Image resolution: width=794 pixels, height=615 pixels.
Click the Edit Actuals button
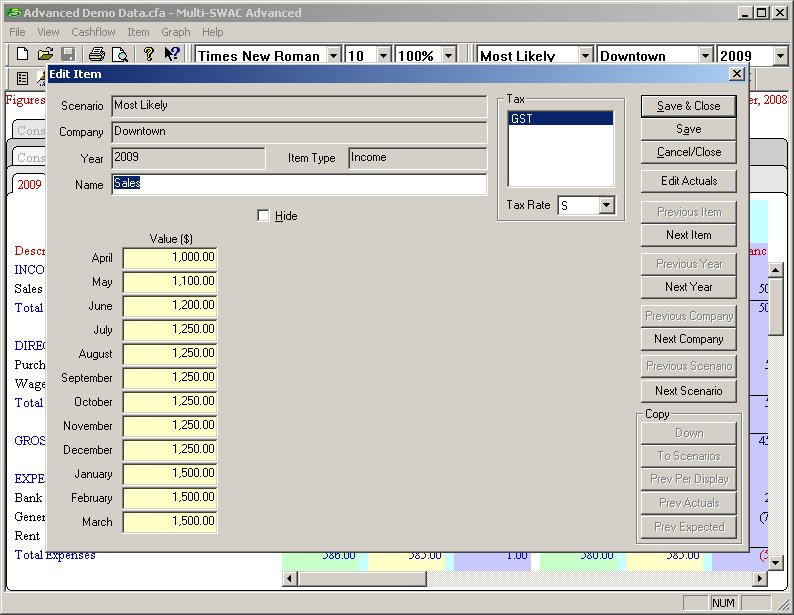point(688,181)
